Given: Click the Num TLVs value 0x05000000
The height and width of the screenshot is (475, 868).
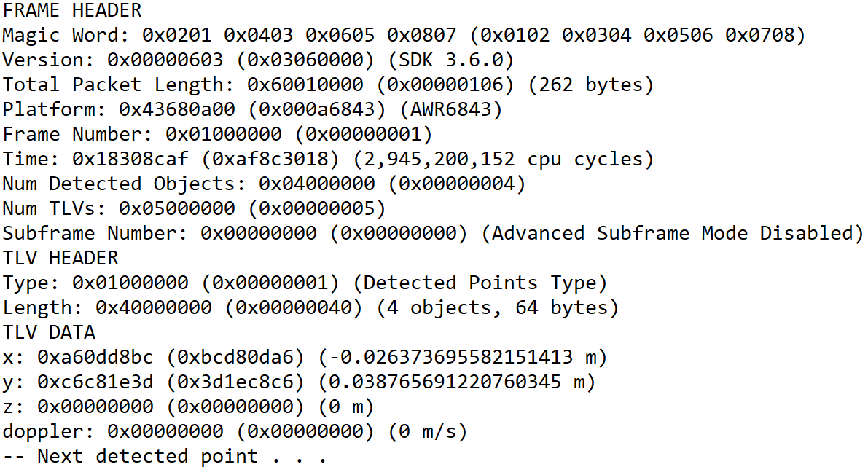Looking at the screenshot, I should pos(176,208).
